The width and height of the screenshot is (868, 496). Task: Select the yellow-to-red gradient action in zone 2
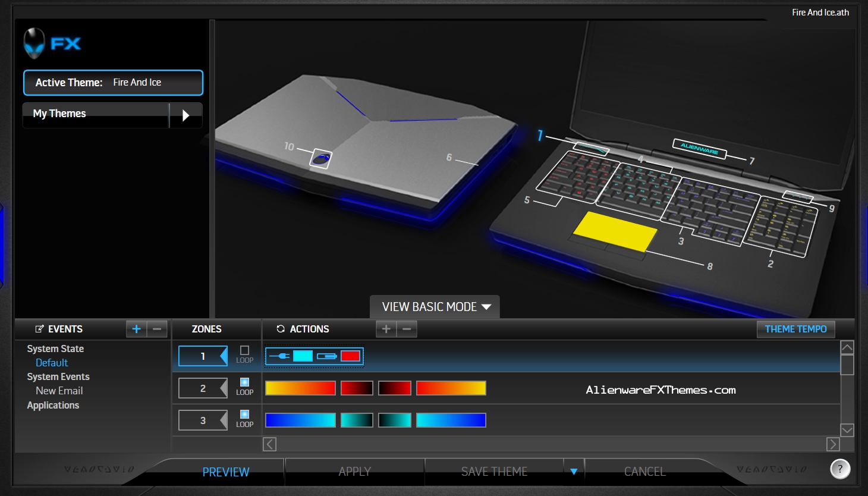point(300,388)
